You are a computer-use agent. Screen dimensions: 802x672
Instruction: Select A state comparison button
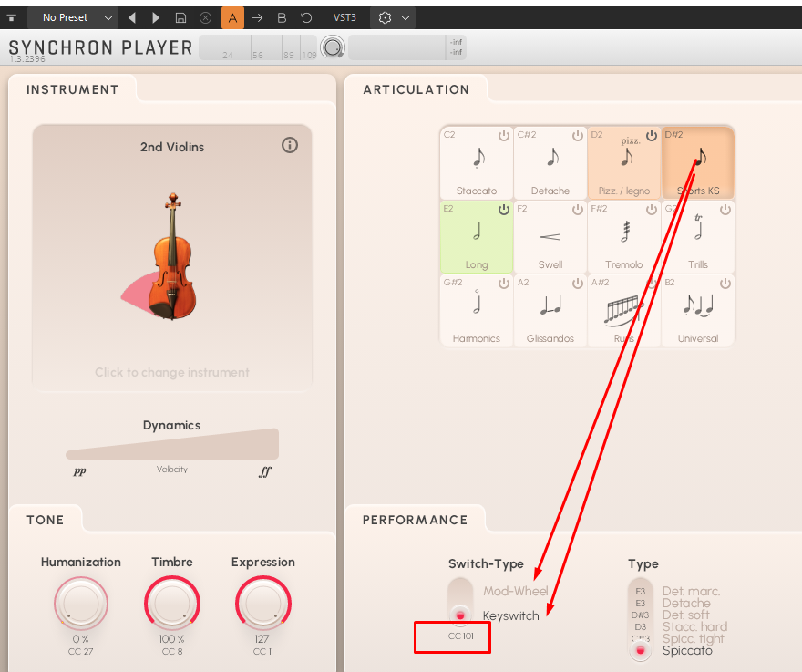(232, 18)
